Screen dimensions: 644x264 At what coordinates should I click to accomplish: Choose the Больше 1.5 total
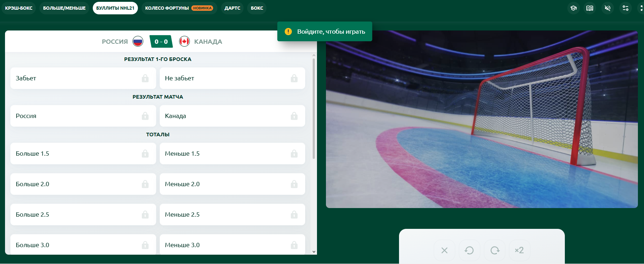point(83,154)
